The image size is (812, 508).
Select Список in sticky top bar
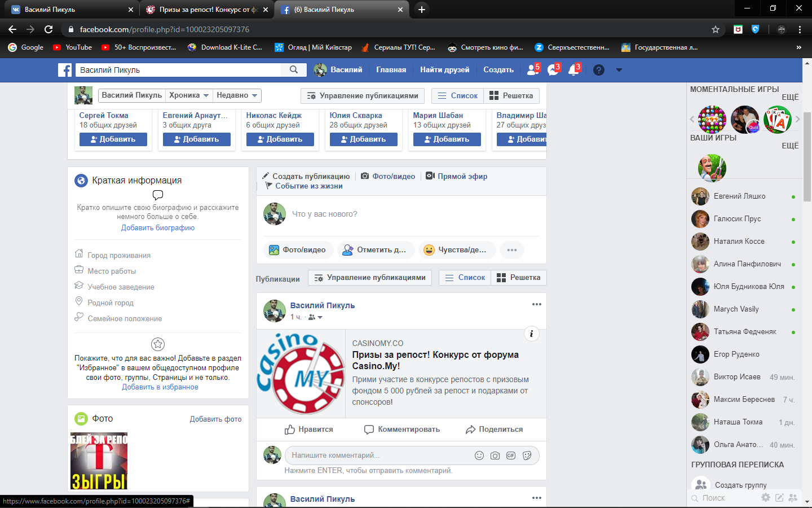click(458, 96)
